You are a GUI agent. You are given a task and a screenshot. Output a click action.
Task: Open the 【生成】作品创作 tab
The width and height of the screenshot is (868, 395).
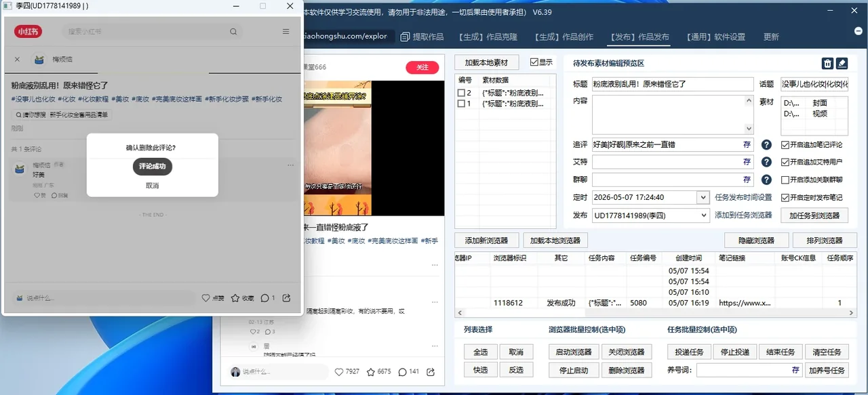tap(564, 37)
